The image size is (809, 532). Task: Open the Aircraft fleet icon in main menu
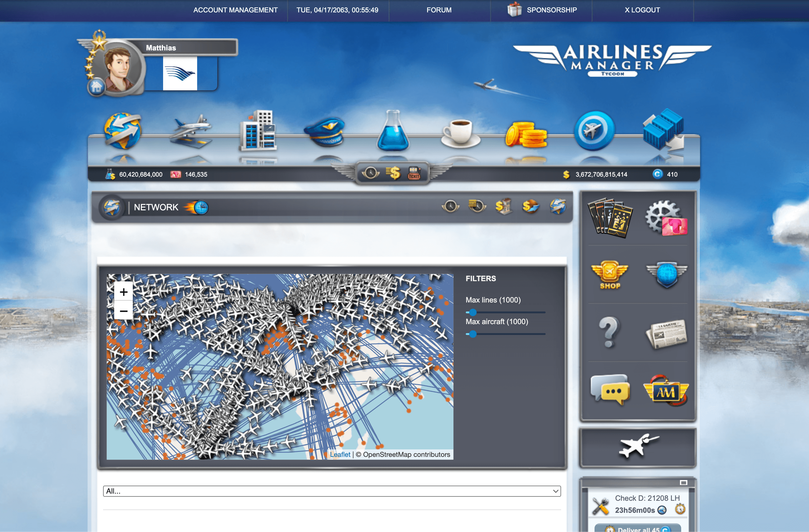click(190, 132)
